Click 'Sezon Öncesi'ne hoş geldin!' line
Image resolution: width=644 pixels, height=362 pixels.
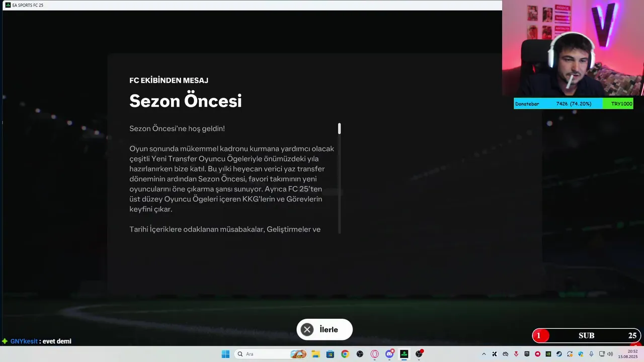click(177, 129)
